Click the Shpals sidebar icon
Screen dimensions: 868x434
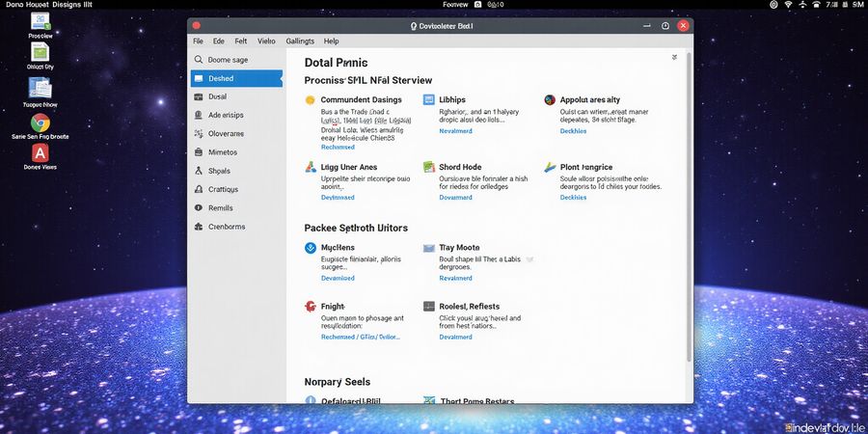(x=198, y=171)
